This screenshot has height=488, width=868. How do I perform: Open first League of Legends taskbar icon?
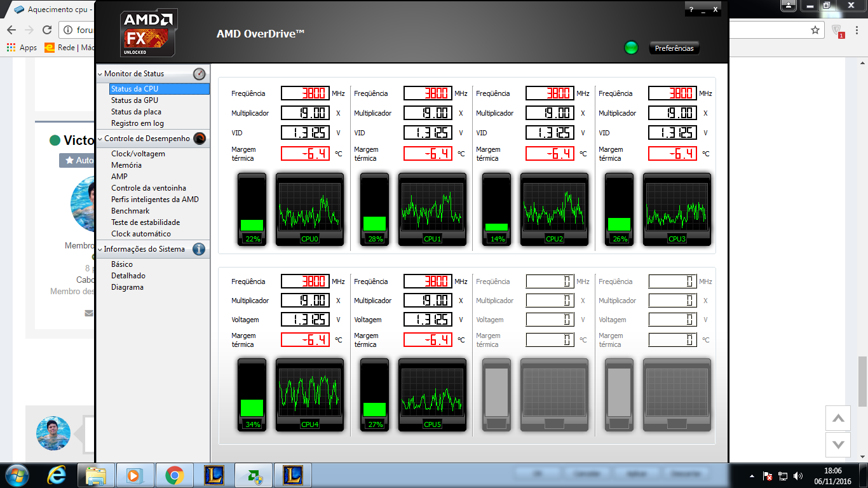pyautogui.click(x=214, y=475)
